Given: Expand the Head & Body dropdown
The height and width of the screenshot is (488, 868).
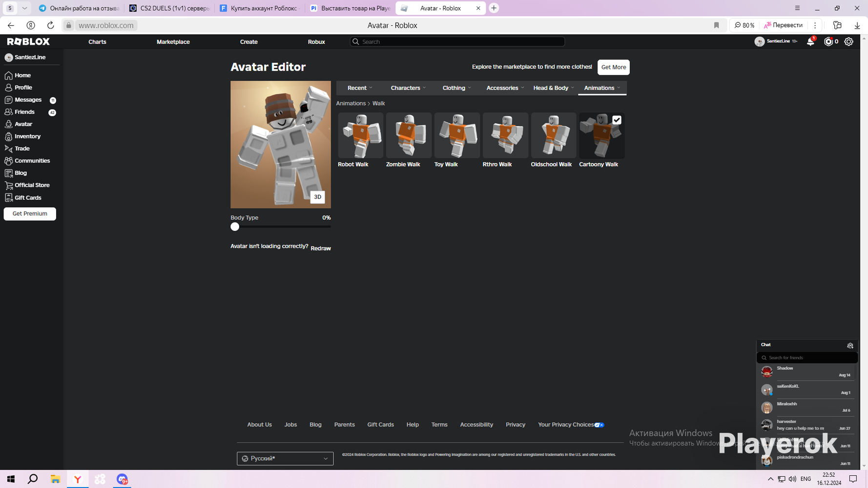Looking at the screenshot, I should point(553,88).
